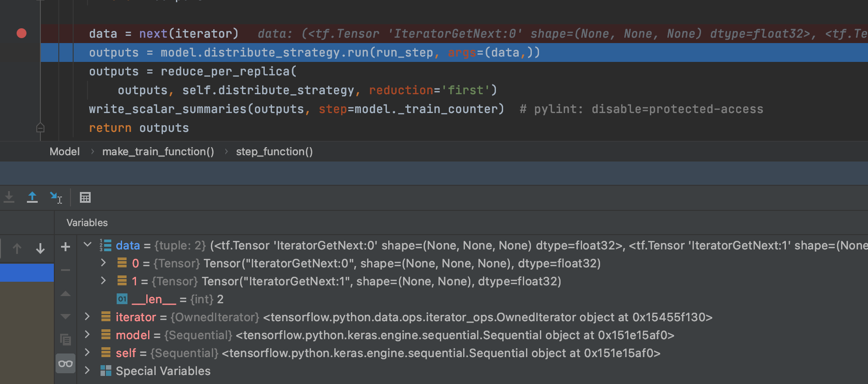Toggle the watches glasses icon
Viewport: 868px width, 384px height.
coord(66,363)
